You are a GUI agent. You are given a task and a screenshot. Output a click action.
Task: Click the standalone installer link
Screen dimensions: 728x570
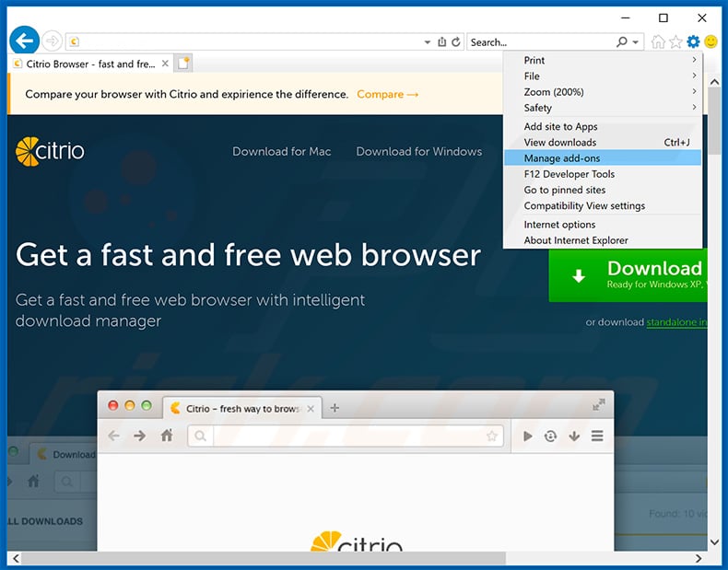click(676, 322)
